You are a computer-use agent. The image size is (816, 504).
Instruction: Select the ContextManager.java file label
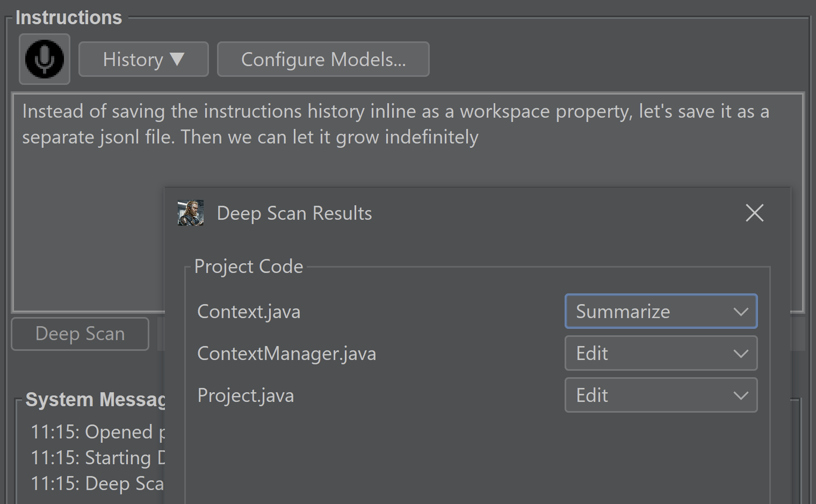pos(286,354)
